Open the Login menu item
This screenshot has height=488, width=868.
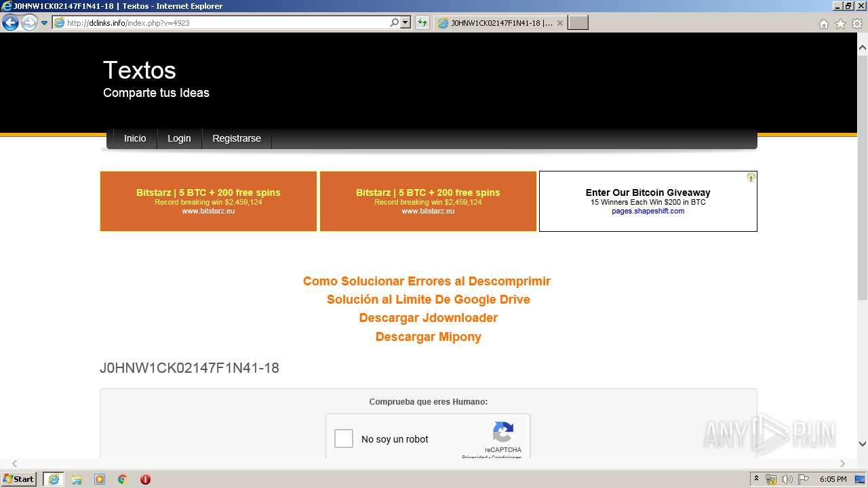(179, 138)
